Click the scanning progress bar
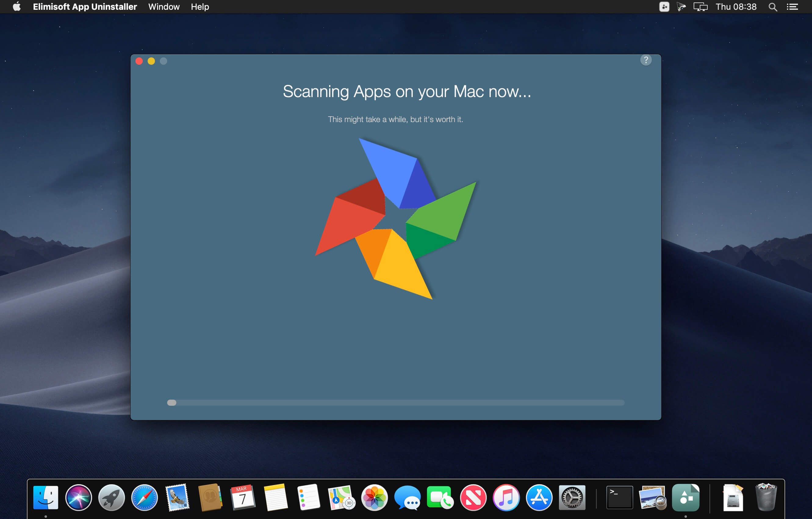812x519 pixels. pos(396,403)
